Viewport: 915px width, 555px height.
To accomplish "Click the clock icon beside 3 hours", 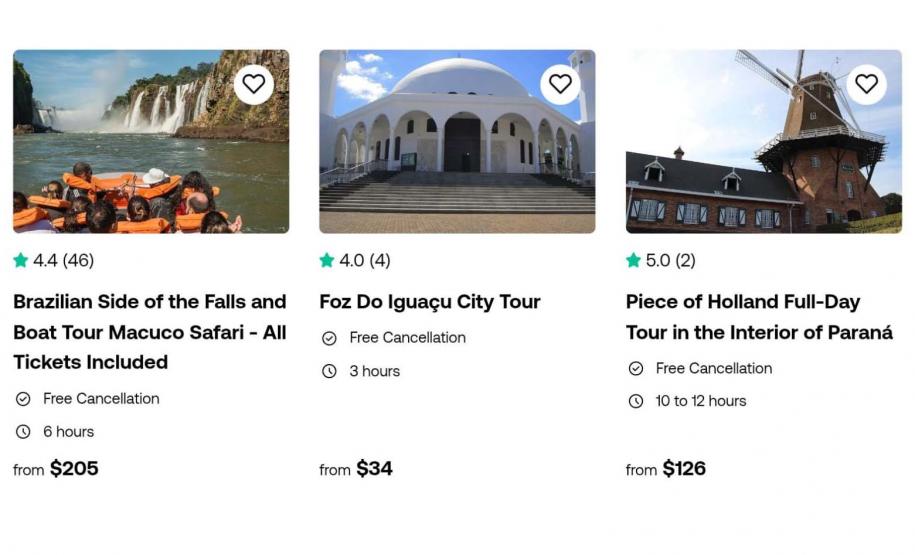I will pos(329,371).
